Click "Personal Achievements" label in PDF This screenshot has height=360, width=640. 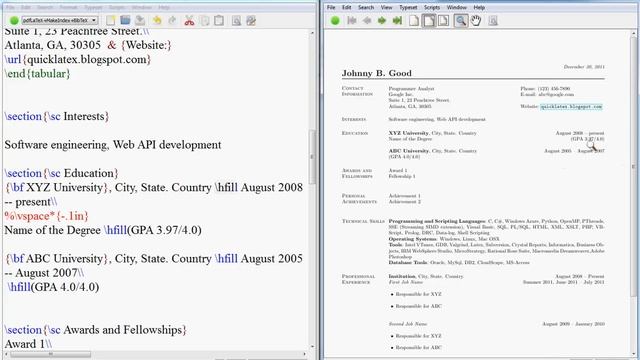(359, 199)
